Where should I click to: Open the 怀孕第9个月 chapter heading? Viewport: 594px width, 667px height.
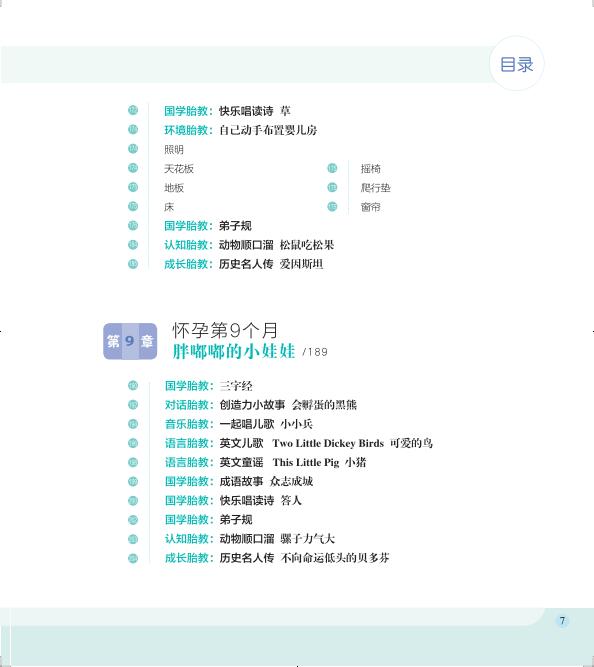click(225, 330)
